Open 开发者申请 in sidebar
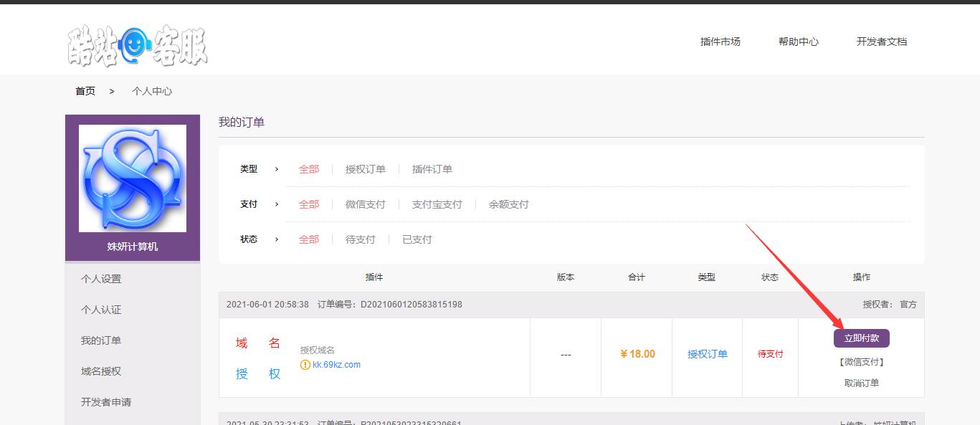The image size is (980, 425). pos(106,402)
